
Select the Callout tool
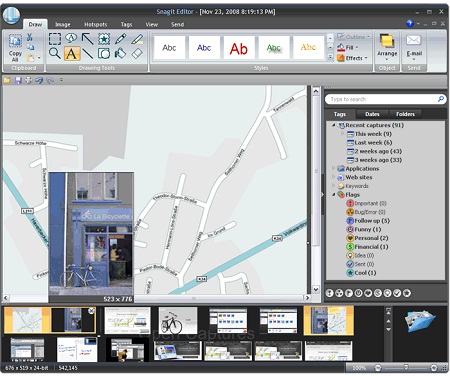click(x=71, y=39)
